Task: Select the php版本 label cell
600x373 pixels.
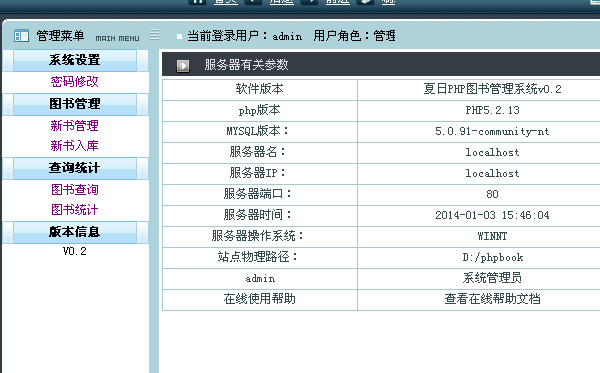Action: pos(260,111)
